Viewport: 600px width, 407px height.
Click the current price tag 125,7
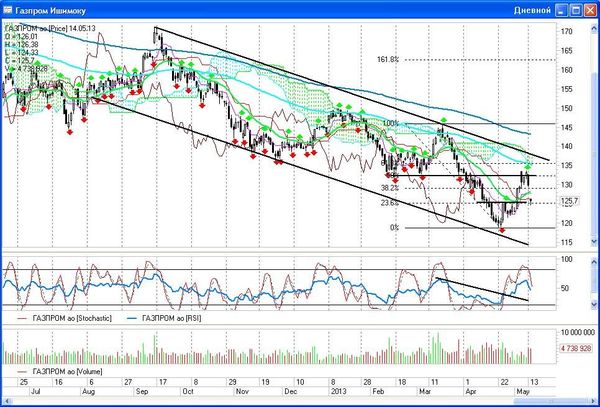point(571,201)
